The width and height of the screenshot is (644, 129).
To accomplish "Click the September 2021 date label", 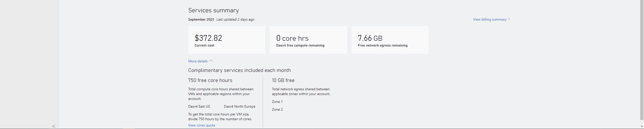I will (201, 19).
